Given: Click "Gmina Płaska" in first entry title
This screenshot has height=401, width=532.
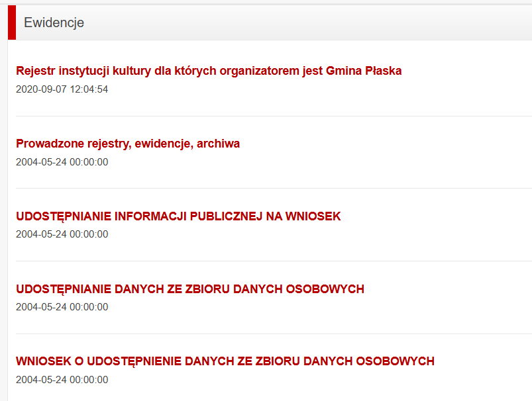Looking at the screenshot, I should point(364,71).
